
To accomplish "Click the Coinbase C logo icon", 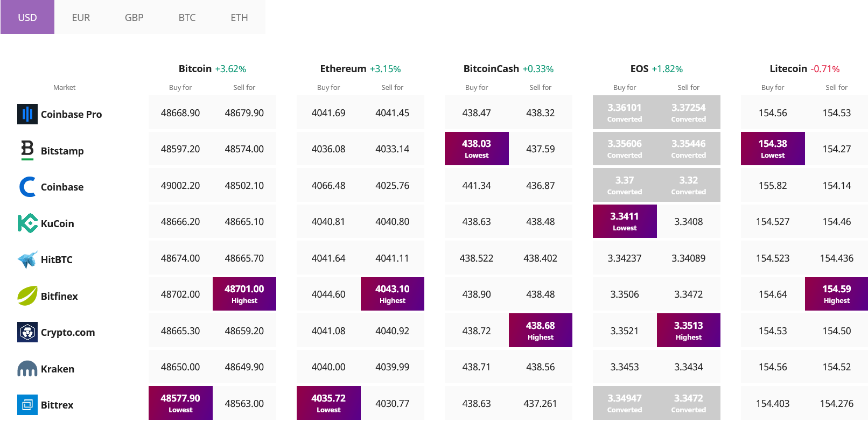I will coord(27,187).
